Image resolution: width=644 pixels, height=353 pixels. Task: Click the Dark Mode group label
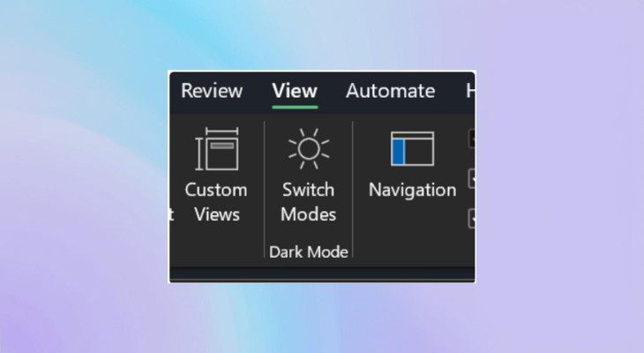click(x=309, y=252)
